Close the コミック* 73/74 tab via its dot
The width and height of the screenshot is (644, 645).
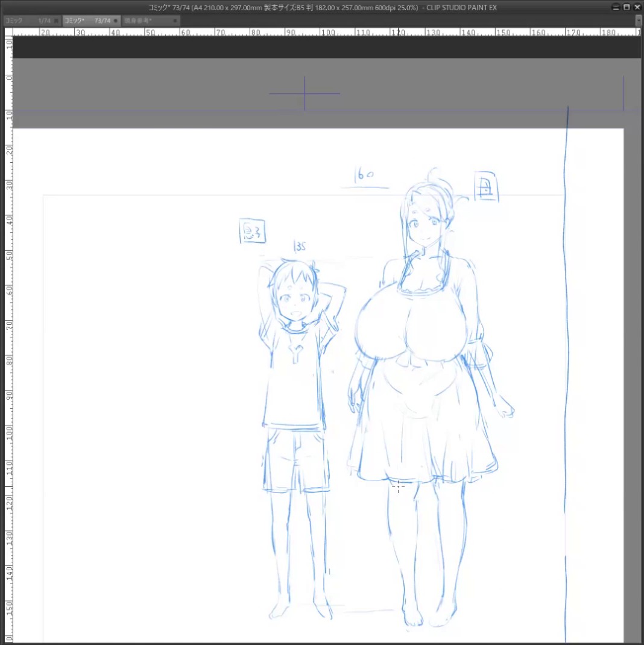pos(116,20)
